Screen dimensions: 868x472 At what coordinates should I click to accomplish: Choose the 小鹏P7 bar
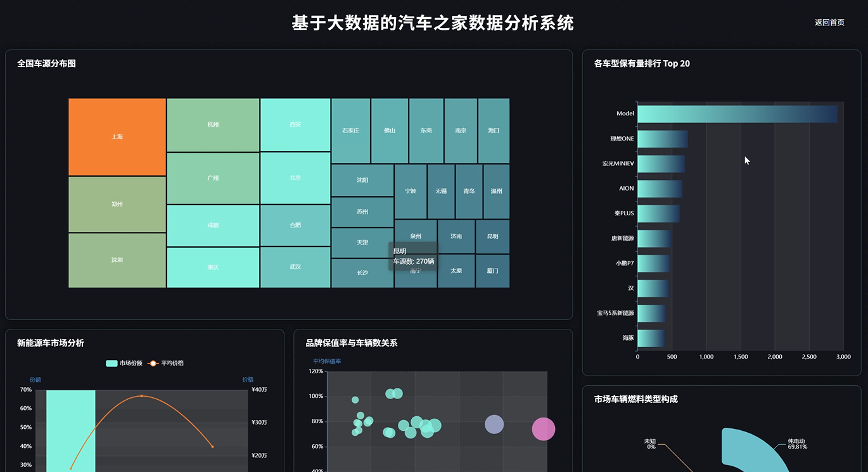[653, 264]
